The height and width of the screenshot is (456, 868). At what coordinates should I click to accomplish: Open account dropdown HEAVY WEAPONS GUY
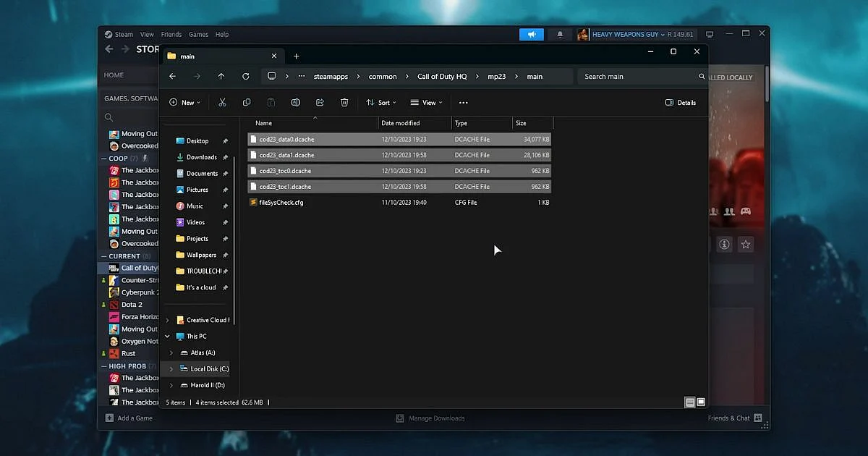point(628,34)
